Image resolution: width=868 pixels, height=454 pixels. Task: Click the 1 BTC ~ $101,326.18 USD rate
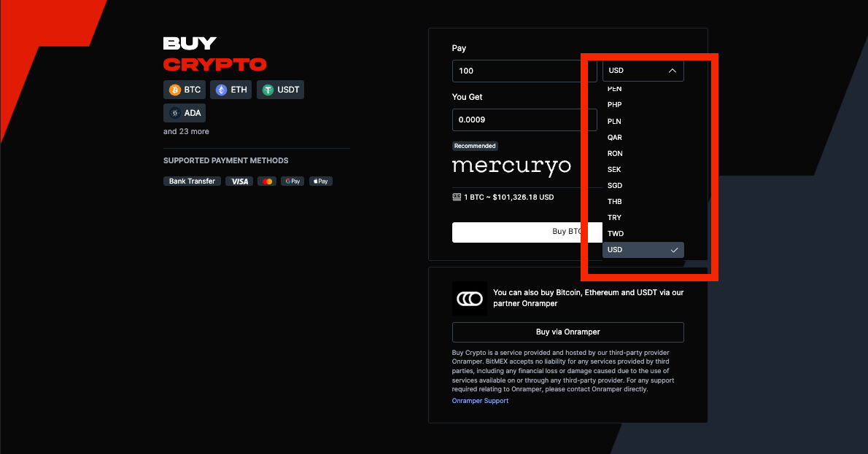point(508,197)
